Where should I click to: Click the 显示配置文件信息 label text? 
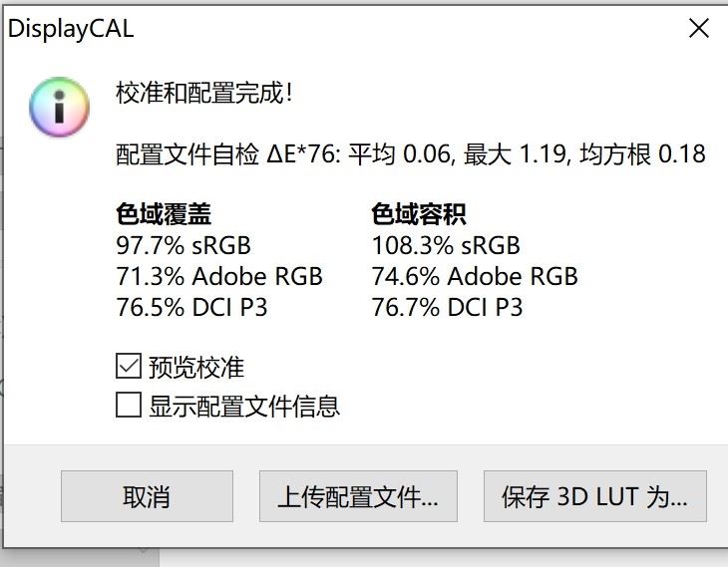tap(244, 406)
